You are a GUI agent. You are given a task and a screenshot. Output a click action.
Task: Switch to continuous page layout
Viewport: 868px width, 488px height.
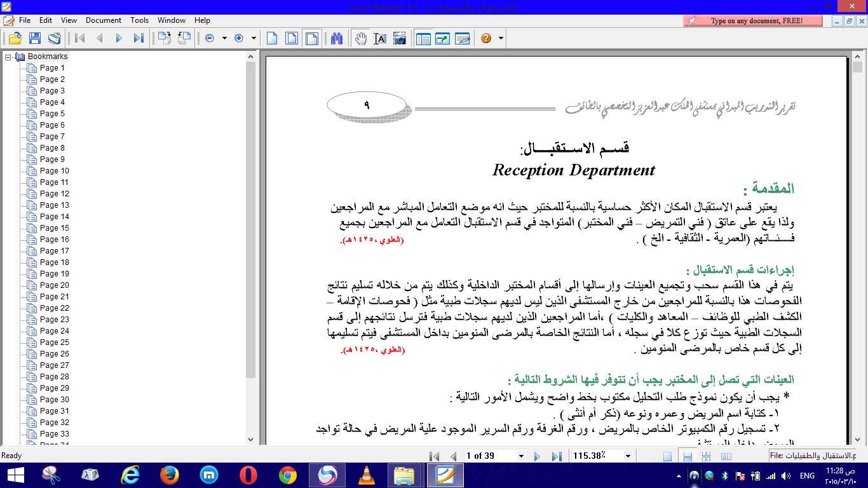tap(687, 456)
